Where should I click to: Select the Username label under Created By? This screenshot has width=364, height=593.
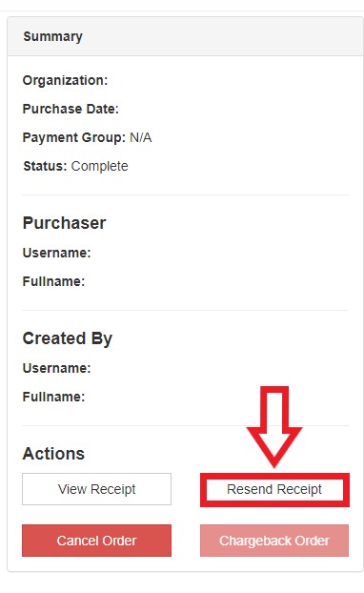[x=57, y=368]
